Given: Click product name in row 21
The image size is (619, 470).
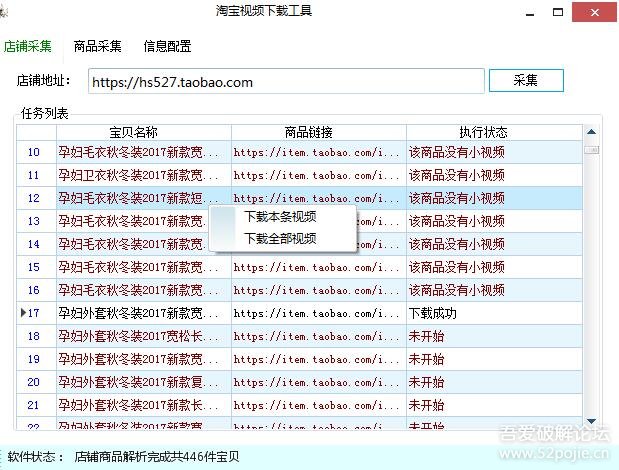Looking at the screenshot, I should 144,405.
